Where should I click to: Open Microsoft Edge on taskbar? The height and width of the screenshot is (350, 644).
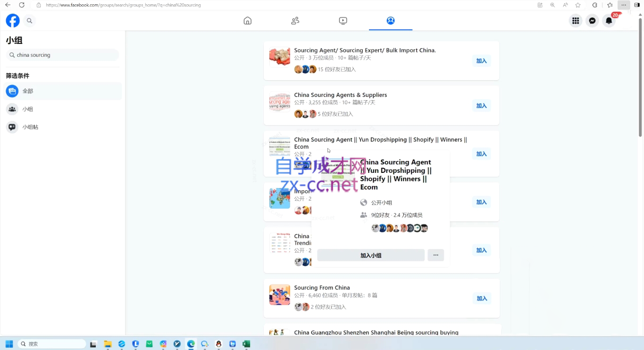click(x=191, y=344)
